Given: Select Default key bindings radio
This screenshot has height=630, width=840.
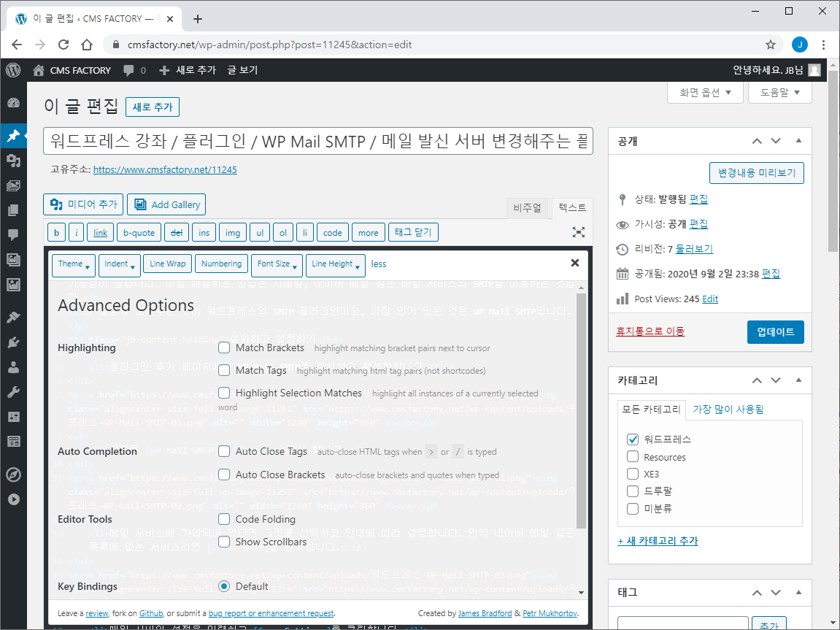Looking at the screenshot, I should click(x=224, y=586).
